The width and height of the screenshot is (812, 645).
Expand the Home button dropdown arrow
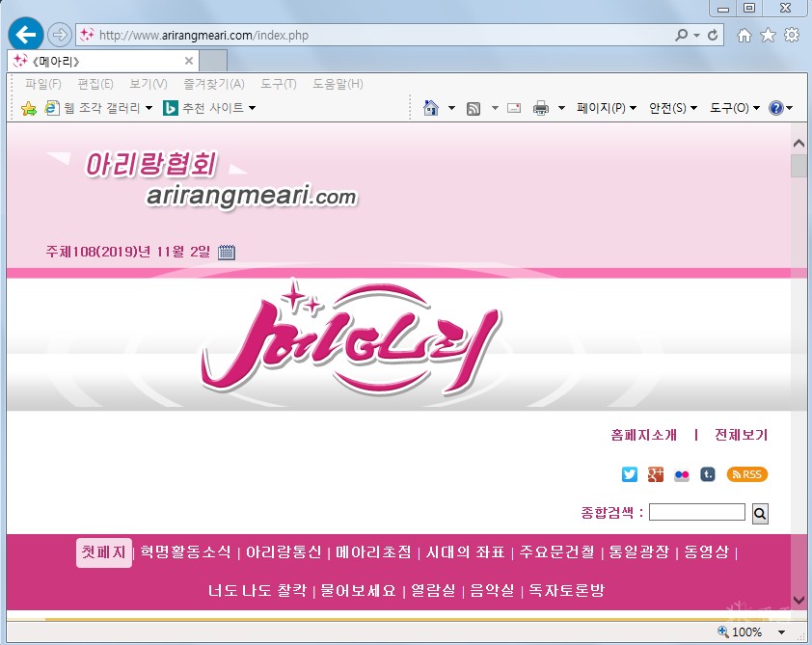point(451,108)
